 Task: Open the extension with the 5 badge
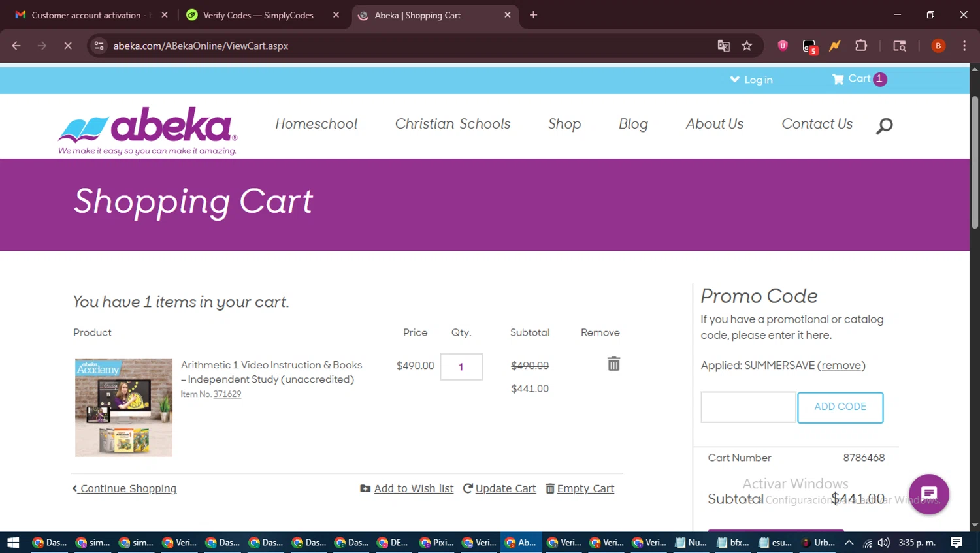pyautogui.click(x=809, y=47)
